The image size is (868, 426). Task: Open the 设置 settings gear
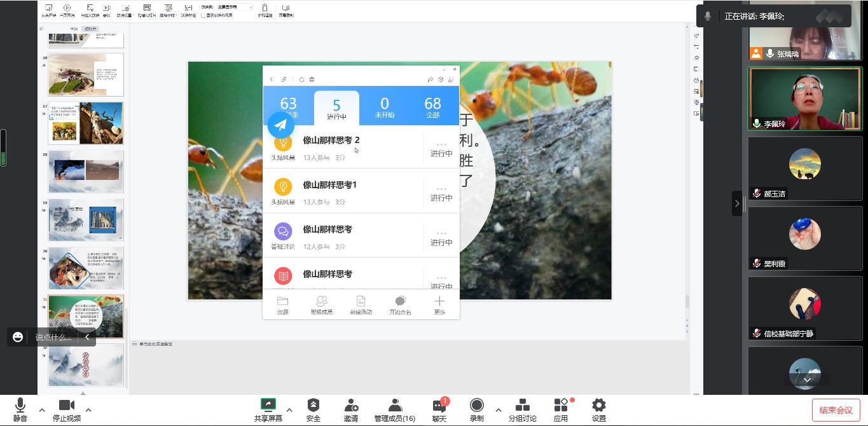598,410
